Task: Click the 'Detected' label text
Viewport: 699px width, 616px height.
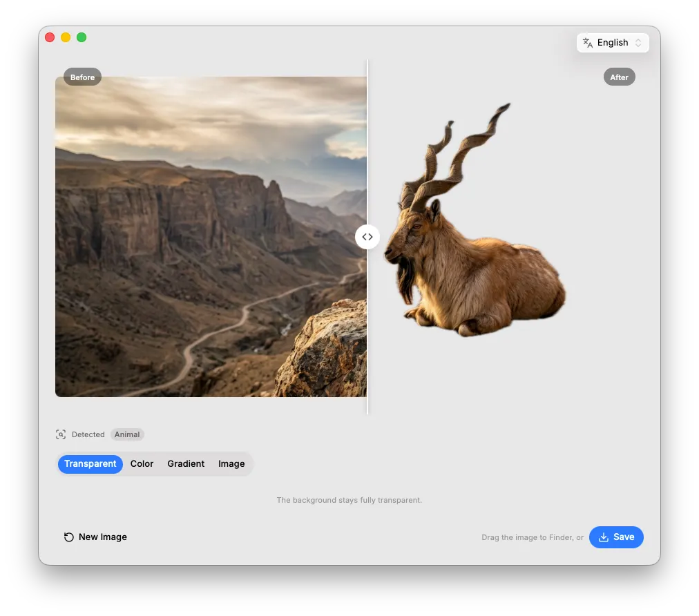Action: [x=88, y=434]
